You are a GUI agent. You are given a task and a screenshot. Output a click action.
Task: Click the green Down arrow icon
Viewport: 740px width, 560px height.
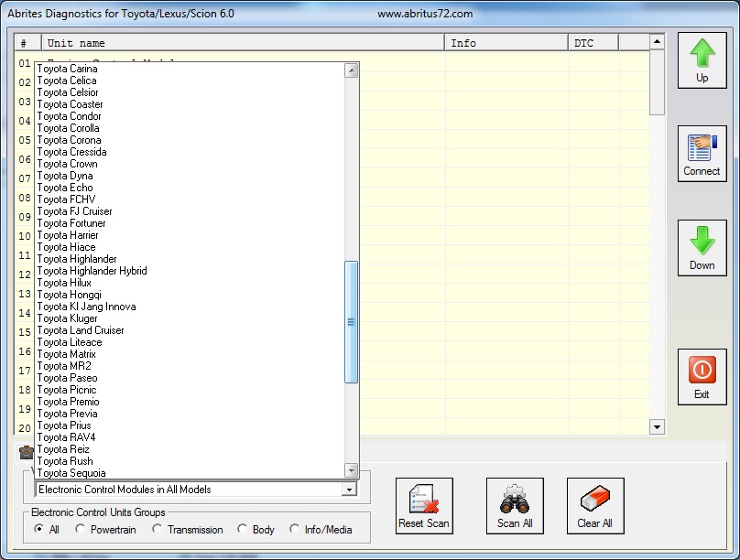coord(702,241)
